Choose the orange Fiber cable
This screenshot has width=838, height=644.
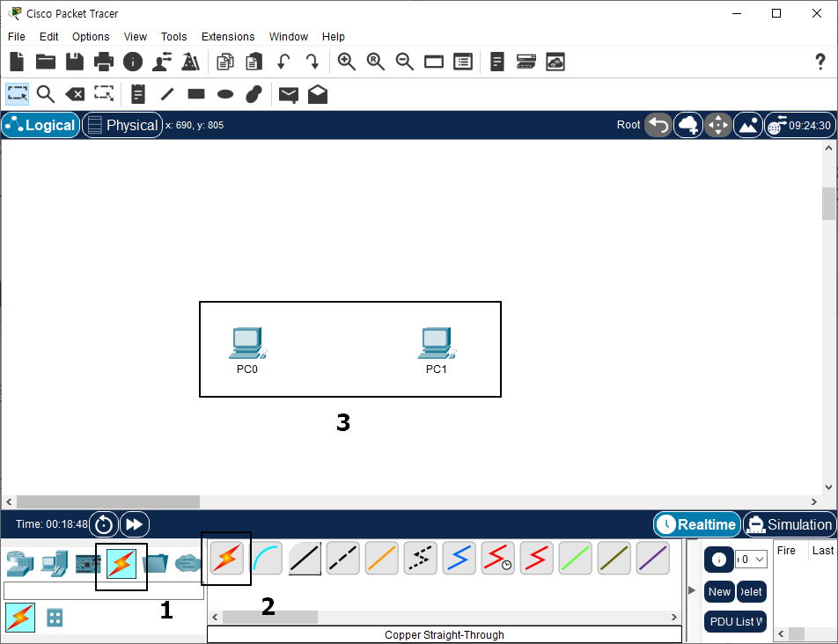(x=382, y=559)
